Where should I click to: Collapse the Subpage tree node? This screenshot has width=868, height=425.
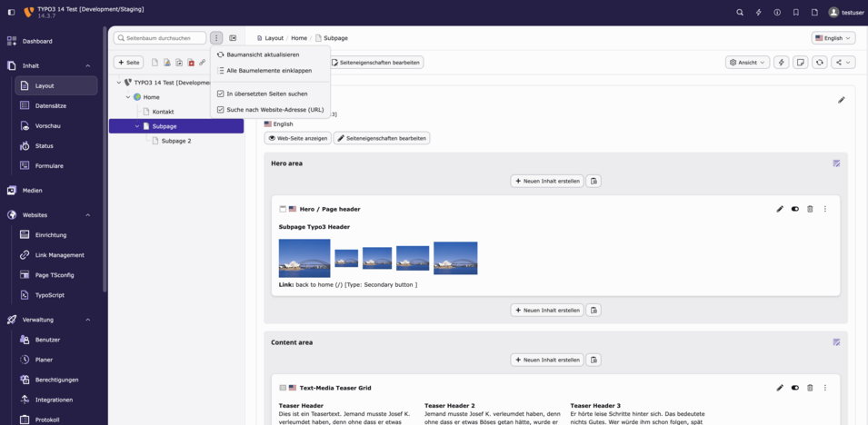[x=137, y=126]
